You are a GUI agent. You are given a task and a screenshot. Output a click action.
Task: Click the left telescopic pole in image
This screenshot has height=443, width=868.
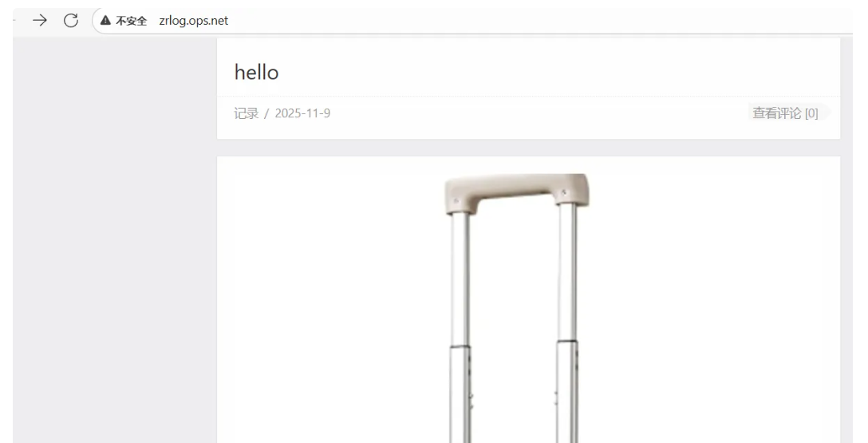460,326
